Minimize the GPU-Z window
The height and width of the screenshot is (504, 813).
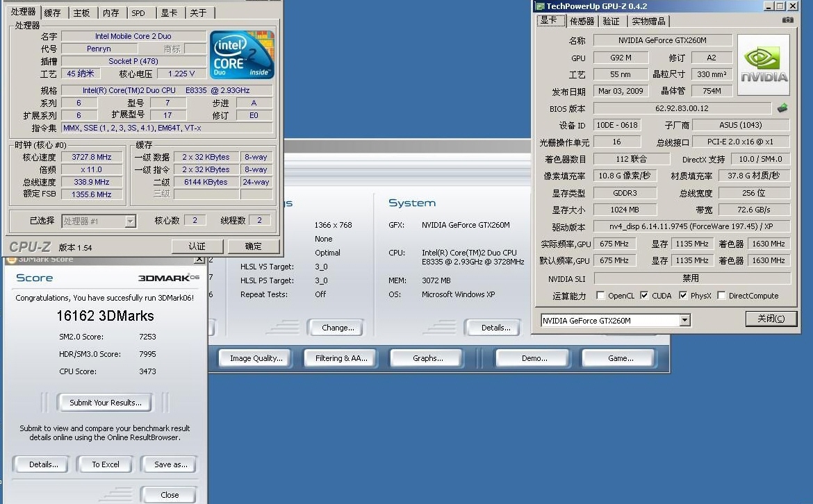click(x=769, y=6)
